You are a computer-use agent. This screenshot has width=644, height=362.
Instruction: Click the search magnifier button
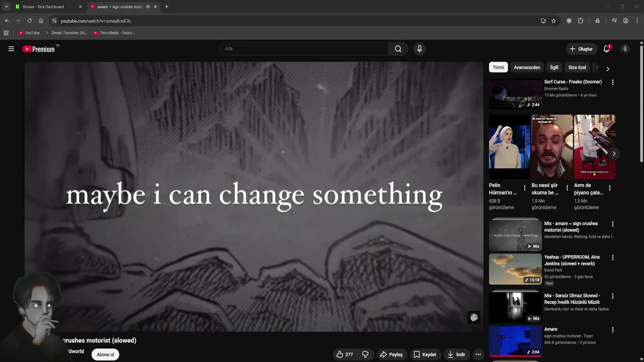tap(398, 49)
